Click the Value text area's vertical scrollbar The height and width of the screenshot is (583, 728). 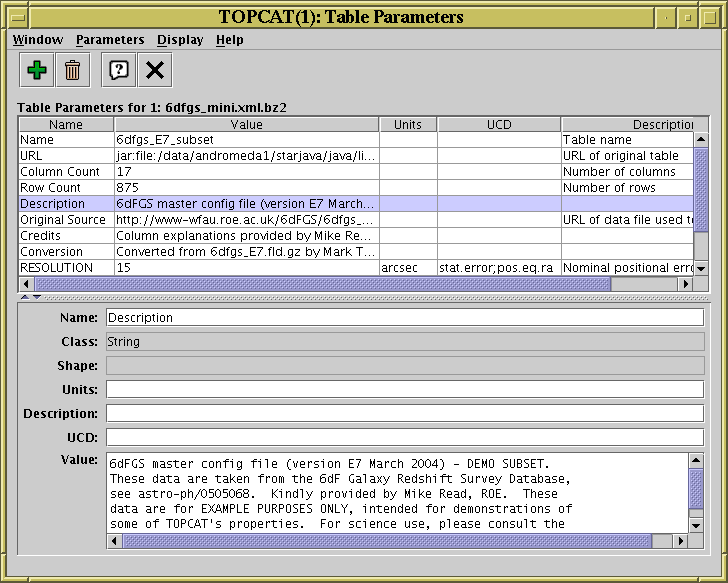pyautogui.click(x=697, y=490)
